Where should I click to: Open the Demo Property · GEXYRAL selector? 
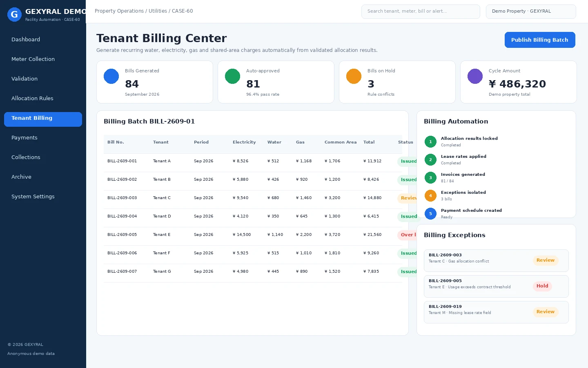click(531, 11)
